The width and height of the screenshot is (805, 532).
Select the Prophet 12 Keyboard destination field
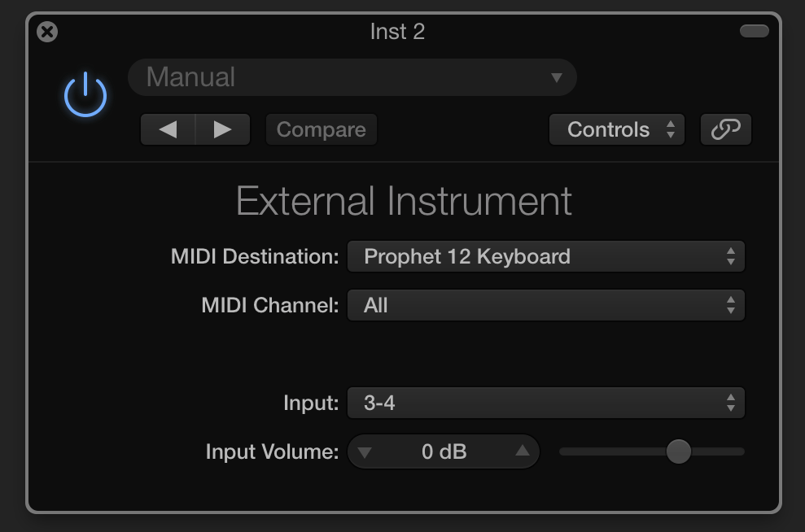tap(545, 255)
